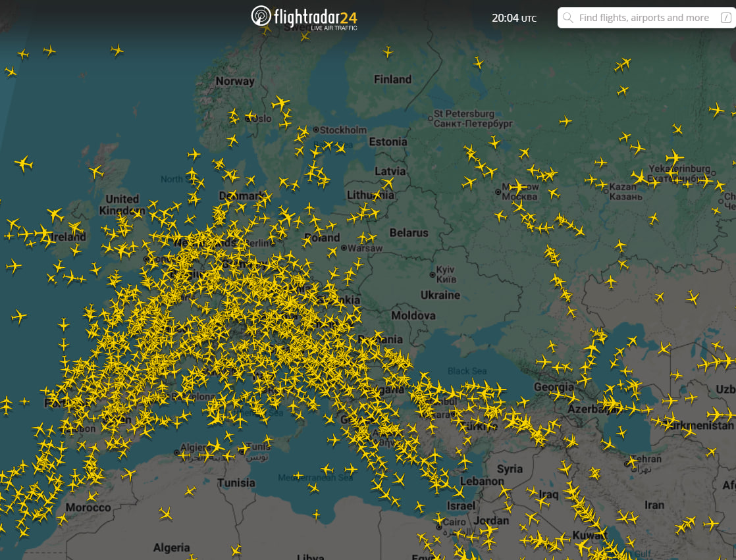
Task: Click the Algeria country label
Action: click(171, 547)
